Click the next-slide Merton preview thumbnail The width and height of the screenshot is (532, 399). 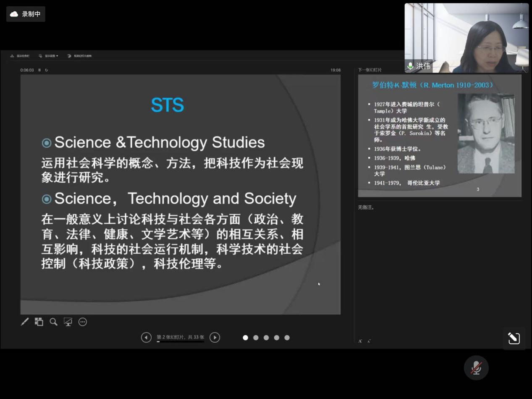pyautogui.click(x=439, y=136)
